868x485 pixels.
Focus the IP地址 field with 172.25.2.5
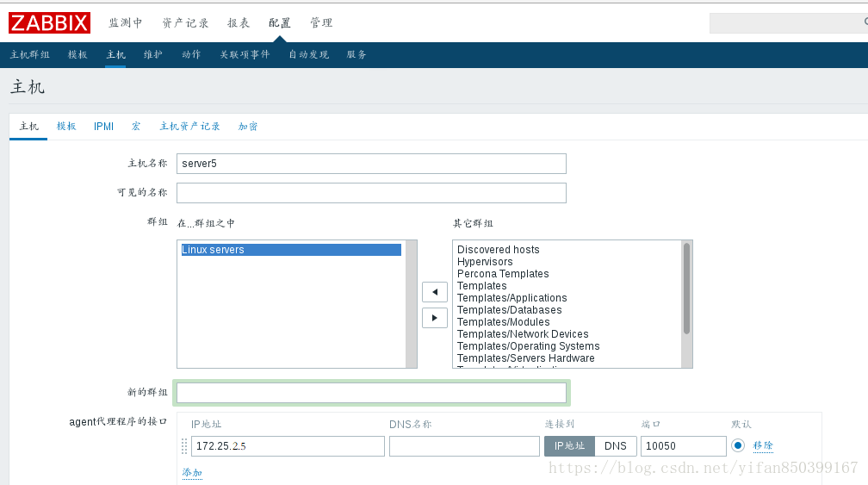click(x=288, y=446)
